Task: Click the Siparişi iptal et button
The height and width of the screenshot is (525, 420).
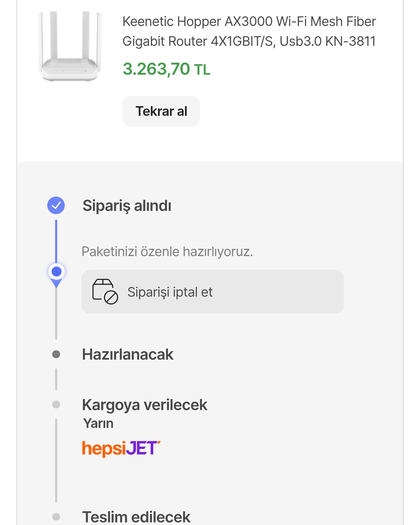Action: (212, 292)
